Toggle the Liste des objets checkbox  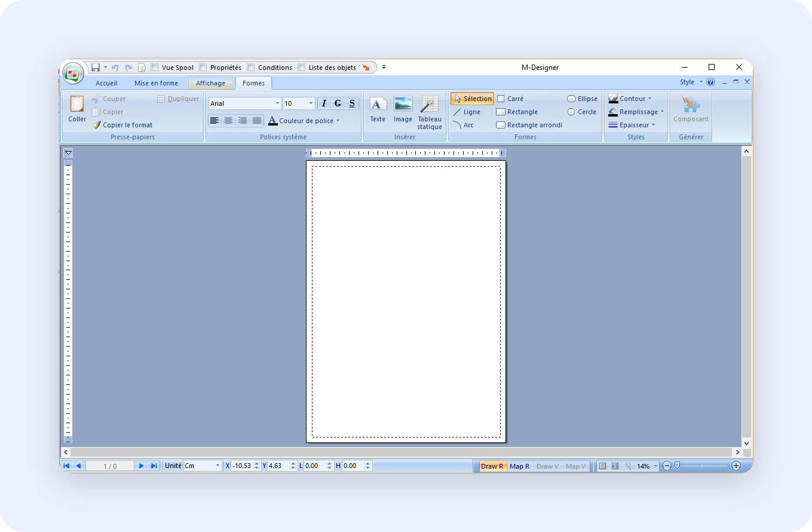(302, 68)
